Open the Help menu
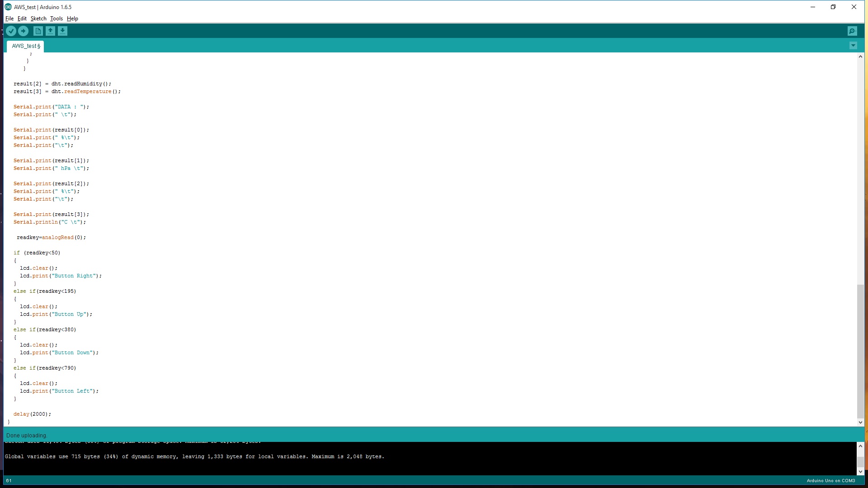Image resolution: width=868 pixels, height=488 pixels. [x=72, y=19]
